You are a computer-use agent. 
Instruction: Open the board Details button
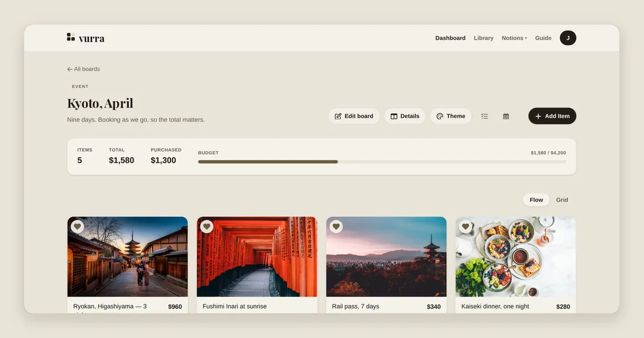coord(405,116)
